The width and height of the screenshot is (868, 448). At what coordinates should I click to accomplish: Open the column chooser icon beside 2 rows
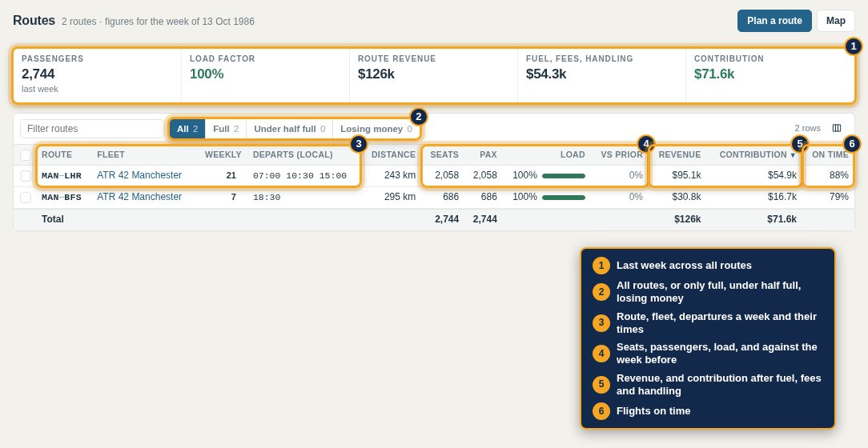click(837, 128)
